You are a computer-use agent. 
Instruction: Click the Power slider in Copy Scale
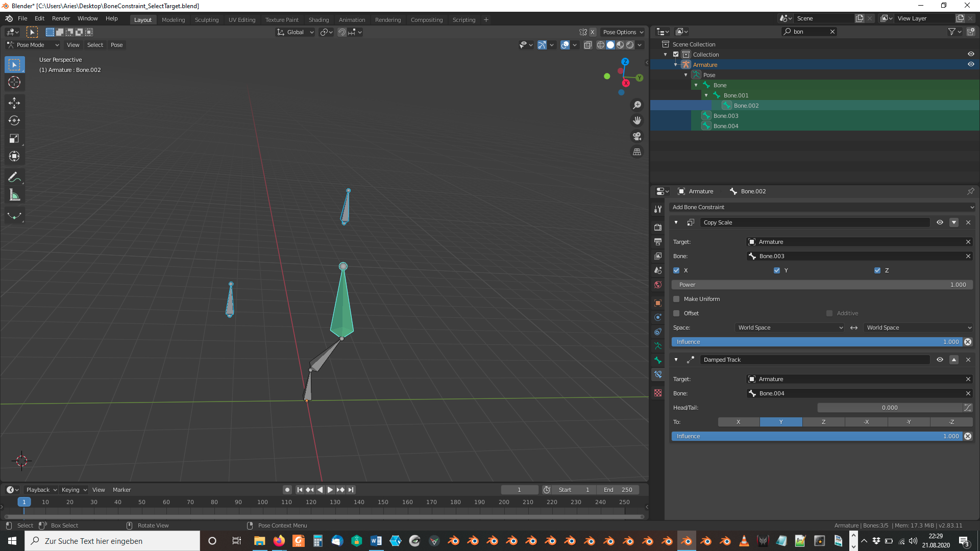[822, 285]
